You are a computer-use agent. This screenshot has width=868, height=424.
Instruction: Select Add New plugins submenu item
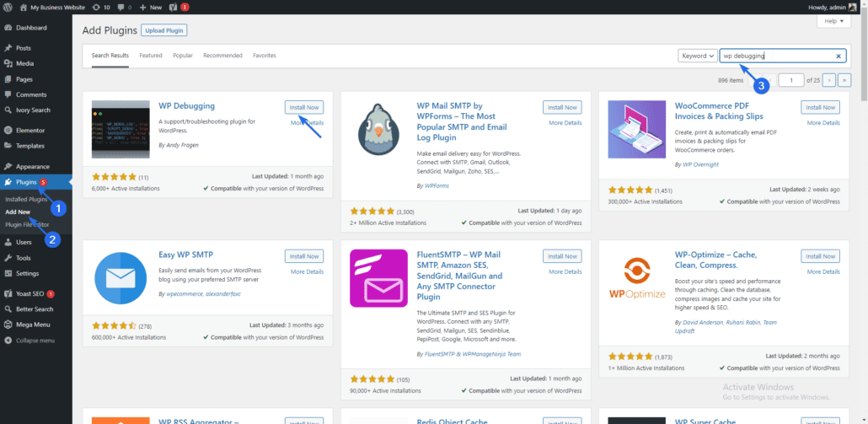(18, 212)
